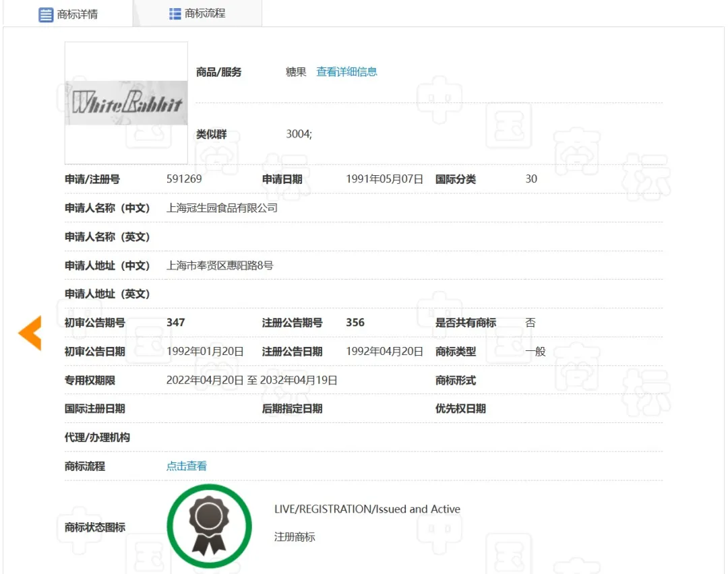Click the orange left arrow
Screen dimensions: 728x574
[30, 333]
